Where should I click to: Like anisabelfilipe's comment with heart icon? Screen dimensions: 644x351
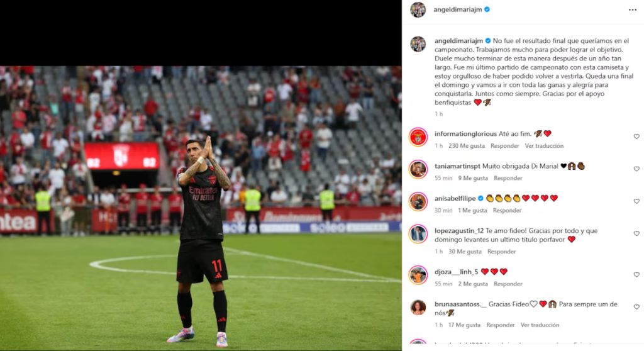tap(636, 201)
